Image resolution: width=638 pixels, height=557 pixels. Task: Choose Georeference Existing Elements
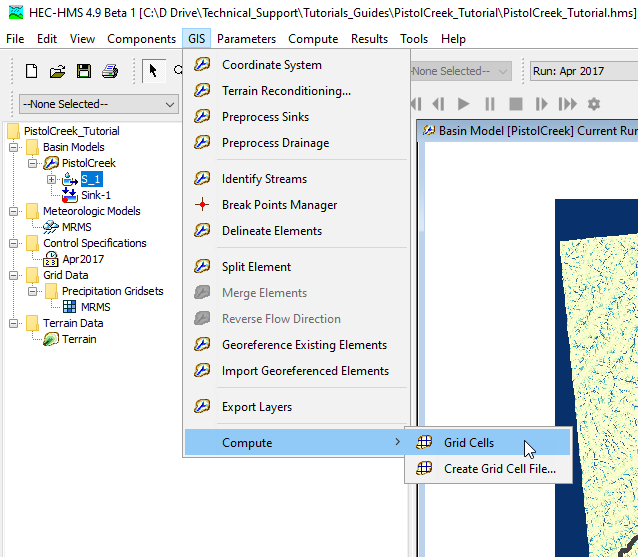297,345
